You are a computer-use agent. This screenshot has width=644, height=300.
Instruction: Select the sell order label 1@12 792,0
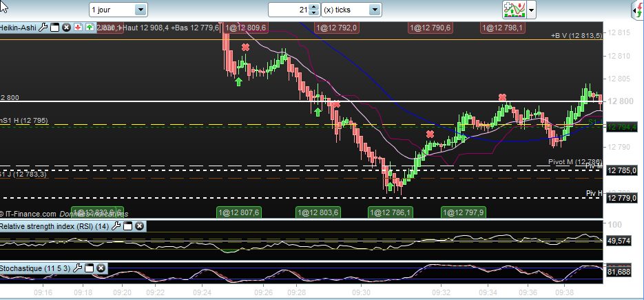click(337, 28)
